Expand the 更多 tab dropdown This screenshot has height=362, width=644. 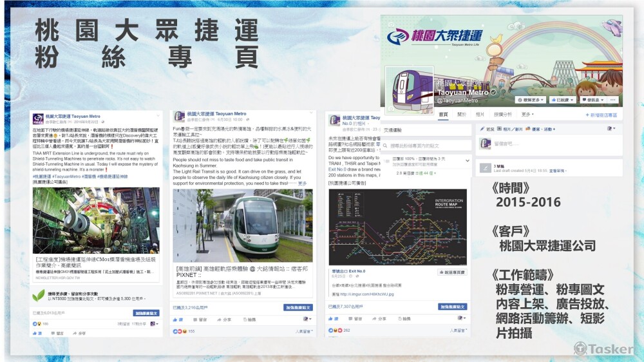tap(527, 115)
